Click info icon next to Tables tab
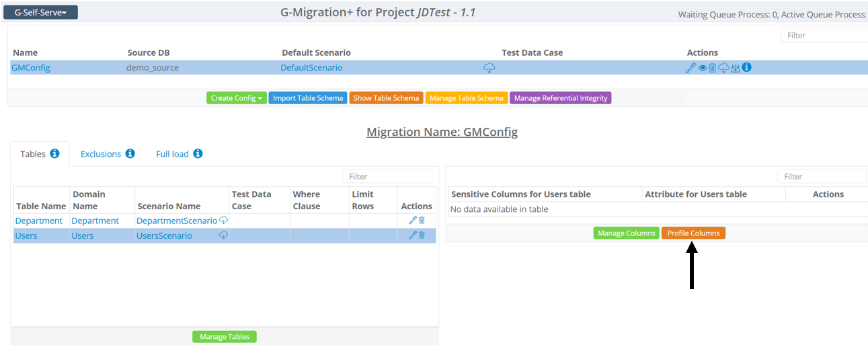This screenshot has width=868, height=347. coord(55,153)
